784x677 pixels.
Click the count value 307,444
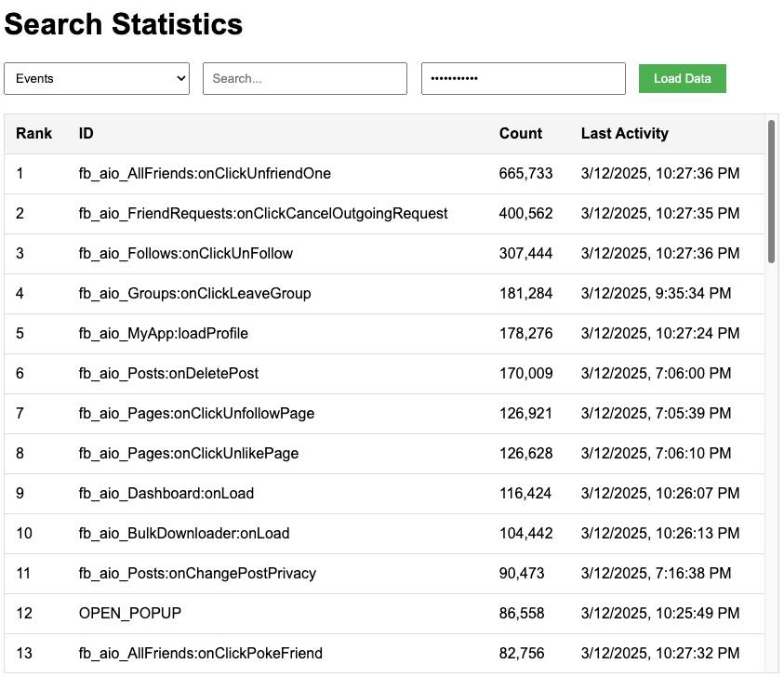pyautogui.click(x=526, y=254)
